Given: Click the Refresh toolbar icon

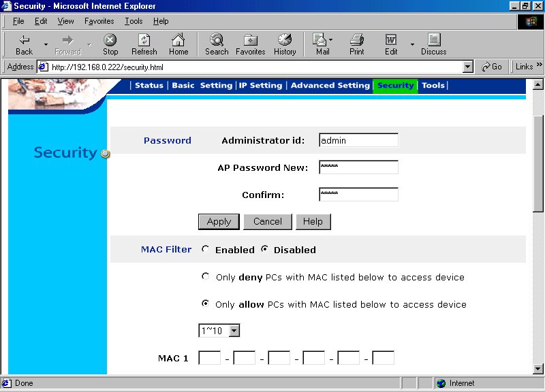Looking at the screenshot, I should tap(144, 44).
